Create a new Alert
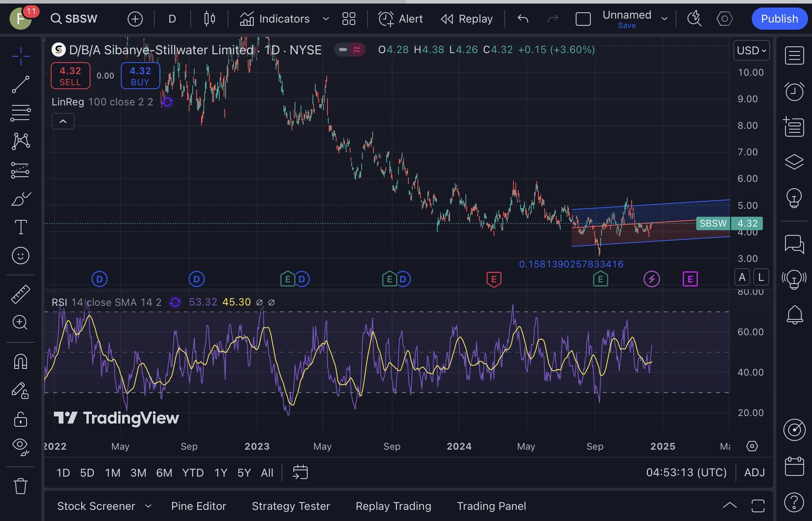Image resolution: width=812 pixels, height=521 pixels. (x=400, y=19)
